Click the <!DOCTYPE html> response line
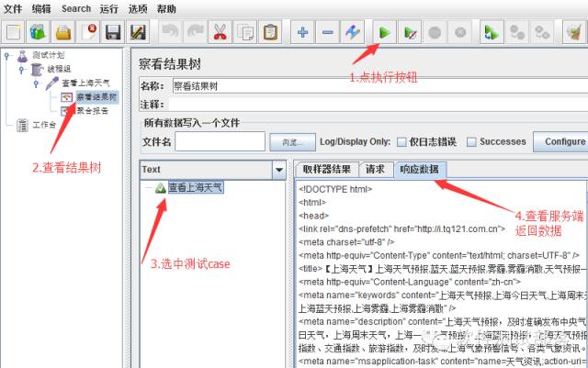 click(x=335, y=189)
